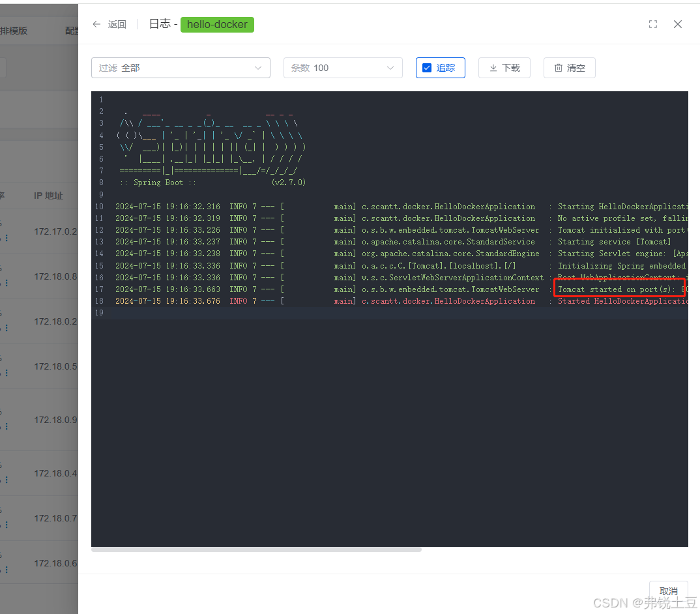Click the back arrow icon
This screenshot has width=700, height=614.
(96, 24)
